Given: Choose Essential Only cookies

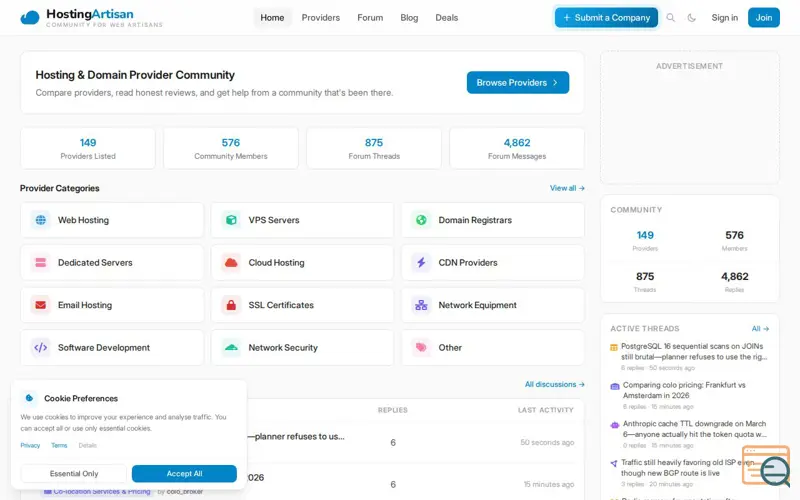Looking at the screenshot, I should 74,473.
